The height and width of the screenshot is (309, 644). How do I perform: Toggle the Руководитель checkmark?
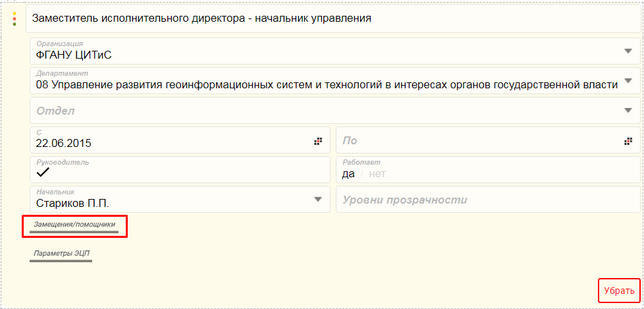(x=43, y=173)
